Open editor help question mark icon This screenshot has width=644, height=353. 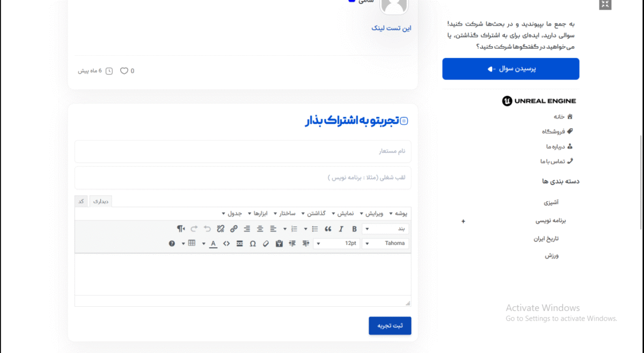click(x=172, y=243)
